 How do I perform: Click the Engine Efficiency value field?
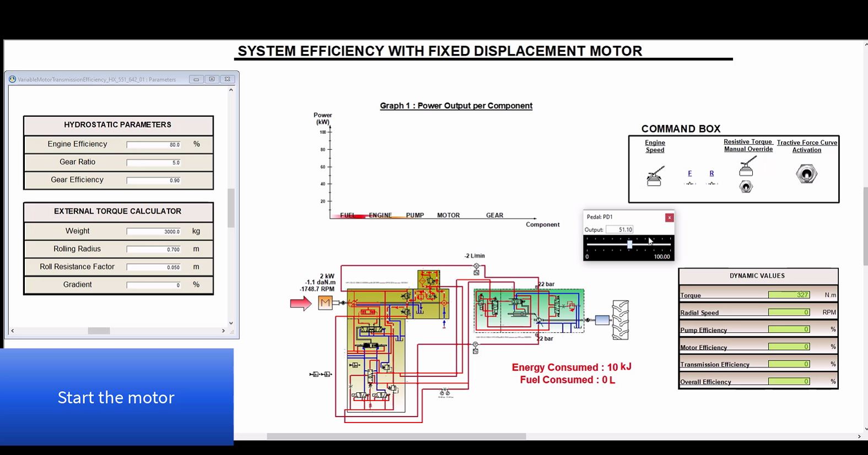tap(154, 145)
